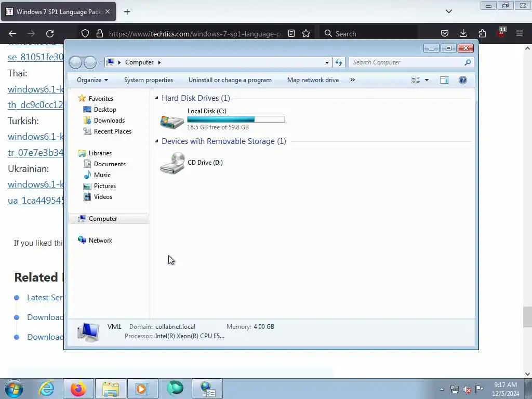
Task: Bookmark page with Firefox star icon
Action: click(306, 34)
